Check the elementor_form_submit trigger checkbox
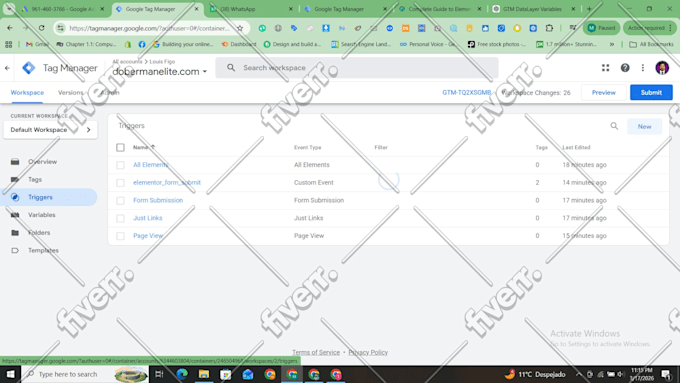The width and height of the screenshot is (680, 383). 121,183
